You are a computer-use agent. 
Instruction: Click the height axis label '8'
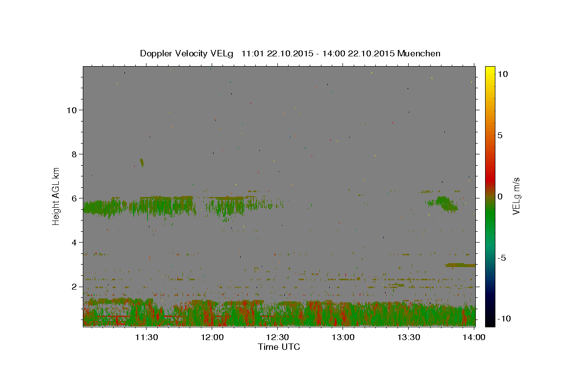74,154
